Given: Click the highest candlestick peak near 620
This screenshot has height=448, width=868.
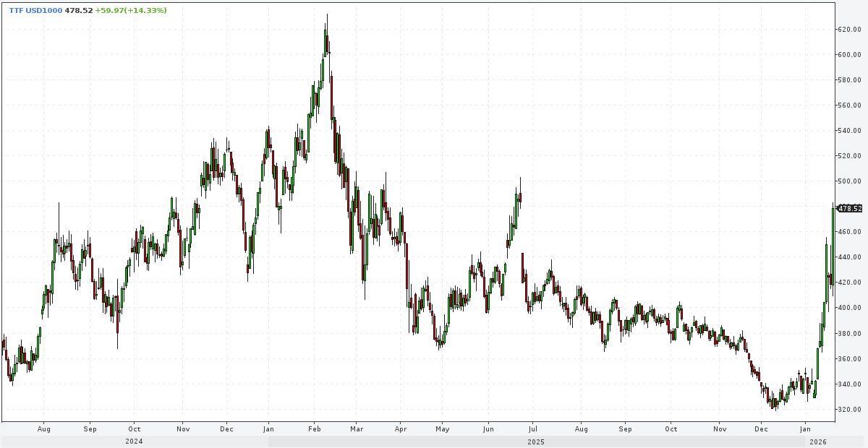Looking at the screenshot, I should pyautogui.click(x=326, y=16).
